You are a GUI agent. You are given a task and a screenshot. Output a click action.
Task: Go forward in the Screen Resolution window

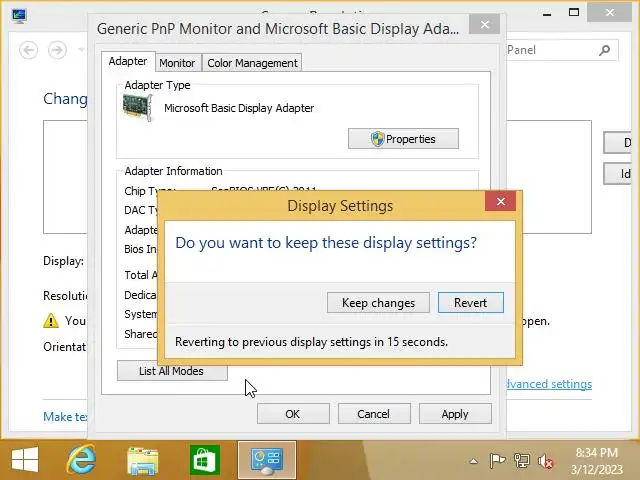coord(57,50)
